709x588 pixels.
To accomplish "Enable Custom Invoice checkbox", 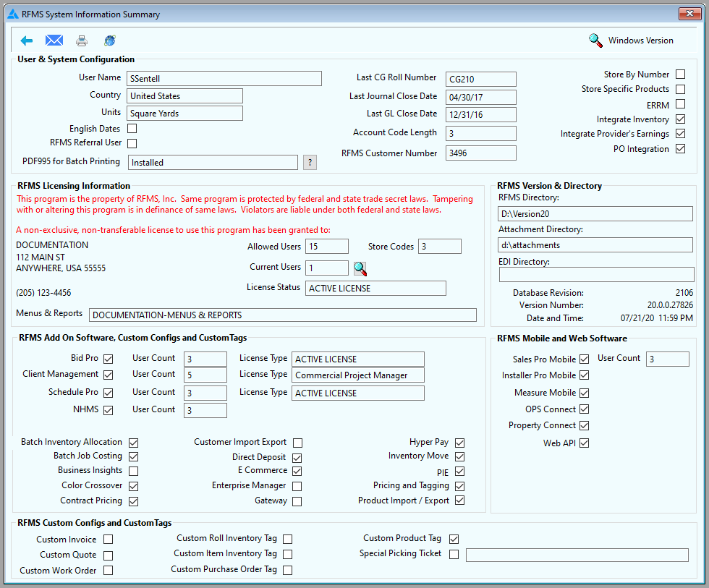I will pos(108,540).
